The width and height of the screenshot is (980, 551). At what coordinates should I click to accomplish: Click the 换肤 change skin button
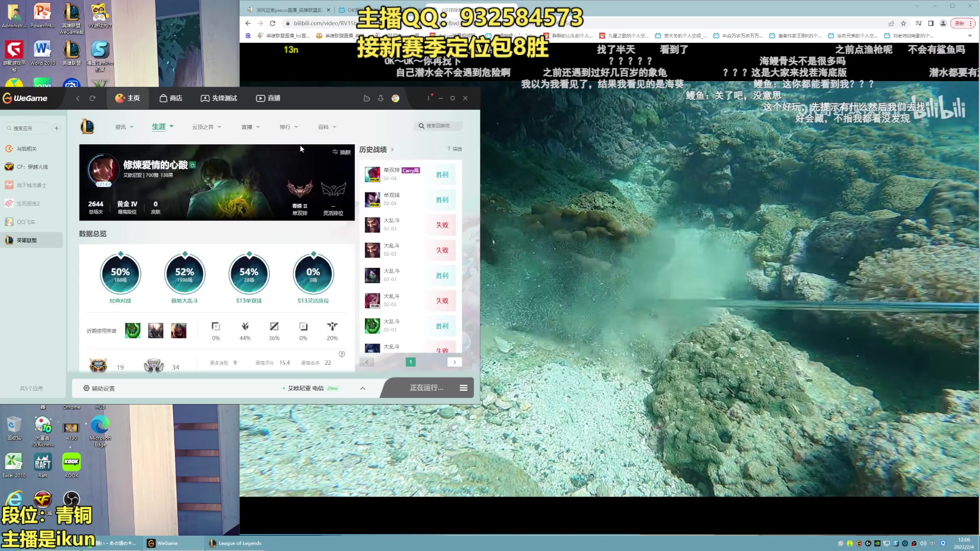(x=342, y=152)
